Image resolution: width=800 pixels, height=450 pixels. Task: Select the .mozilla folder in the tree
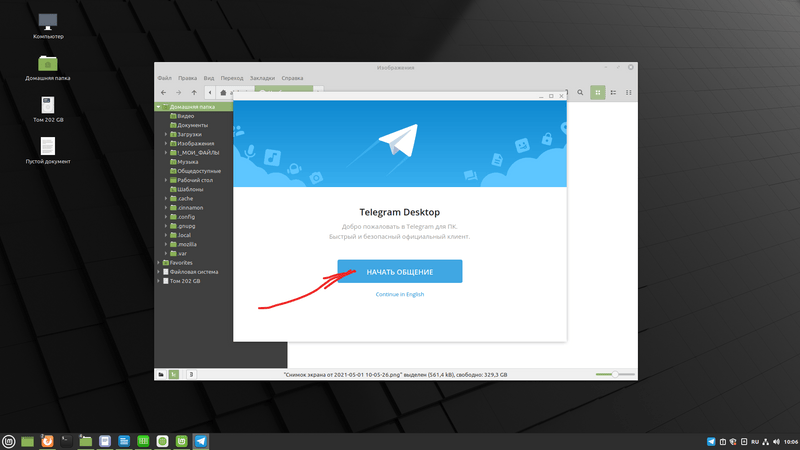coord(187,244)
